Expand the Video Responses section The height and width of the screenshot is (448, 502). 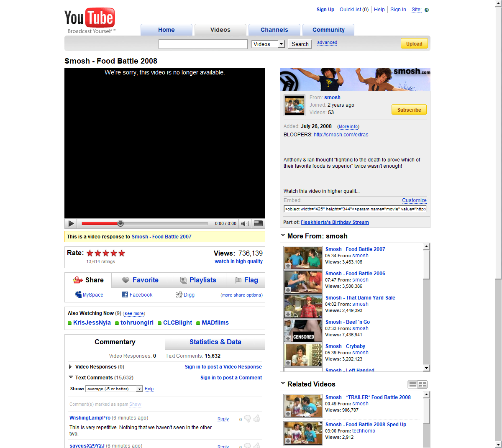click(70, 367)
